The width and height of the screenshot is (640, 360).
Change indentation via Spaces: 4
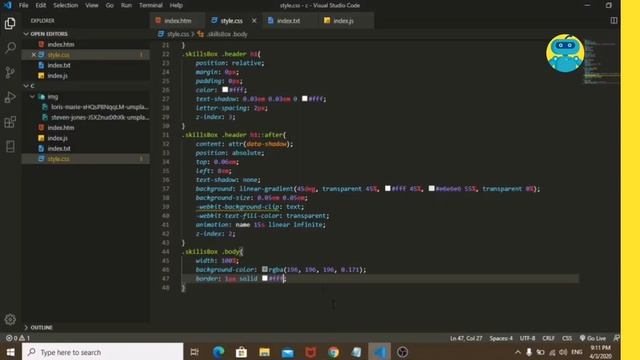[501, 338]
